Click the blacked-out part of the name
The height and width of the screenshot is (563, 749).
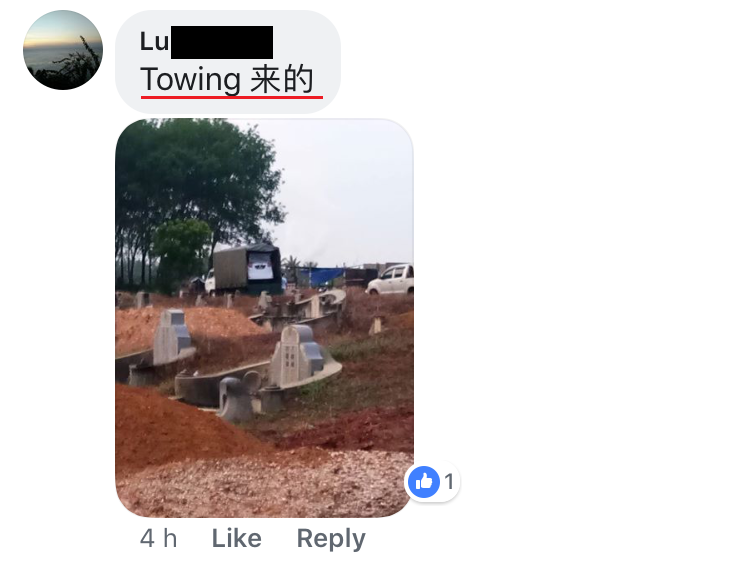pos(222,42)
